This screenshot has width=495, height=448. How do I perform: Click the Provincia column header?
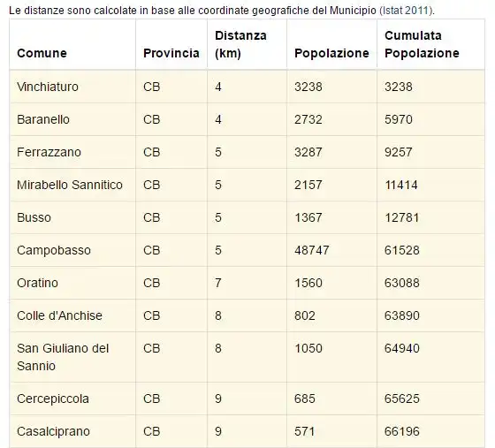(171, 53)
